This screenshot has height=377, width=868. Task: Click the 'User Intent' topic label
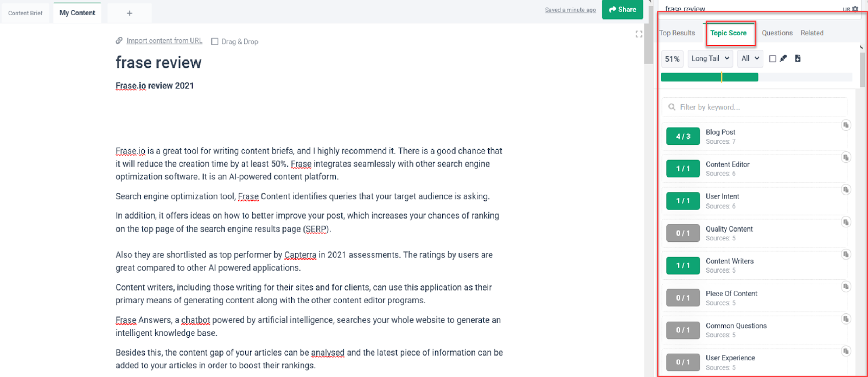pyautogui.click(x=722, y=196)
